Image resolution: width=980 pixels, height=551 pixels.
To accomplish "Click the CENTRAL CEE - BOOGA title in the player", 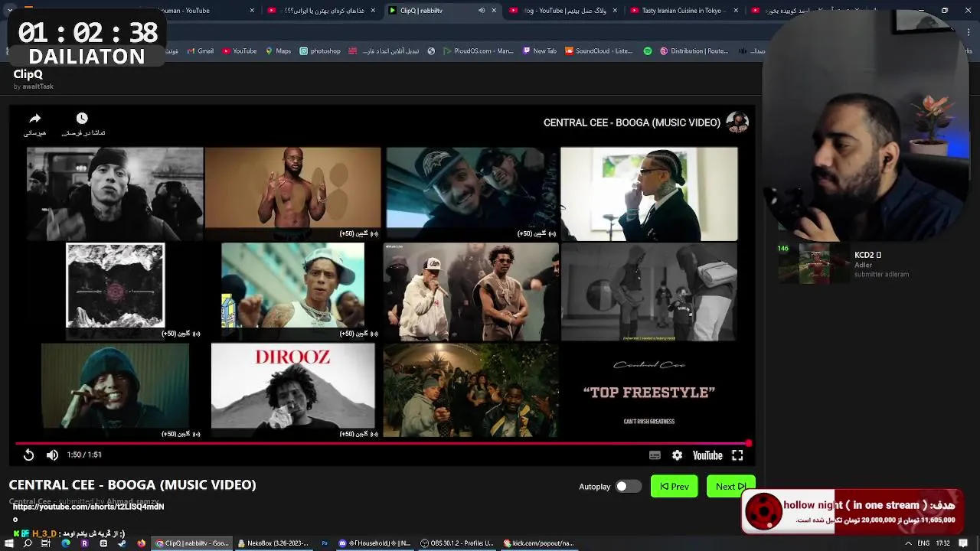I will (632, 122).
